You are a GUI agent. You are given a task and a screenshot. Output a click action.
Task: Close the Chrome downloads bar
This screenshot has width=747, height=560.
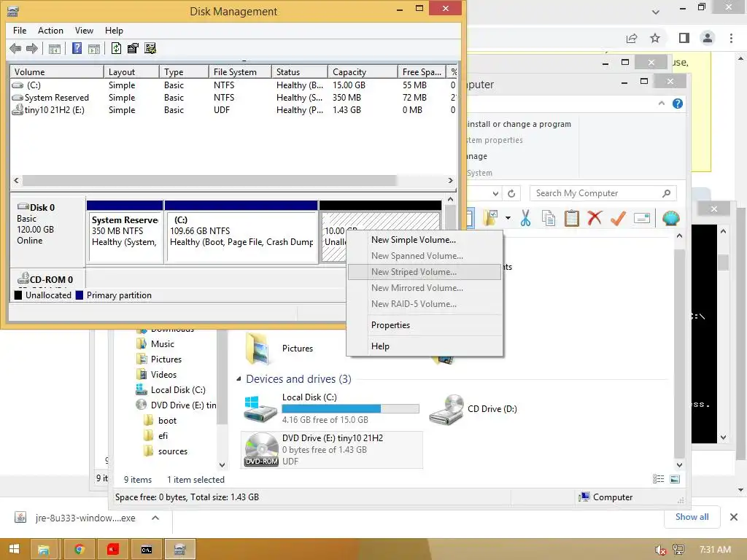click(734, 517)
